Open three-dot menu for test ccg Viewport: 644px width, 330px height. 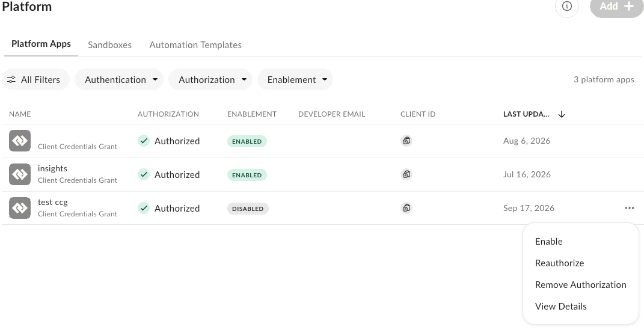(629, 208)
